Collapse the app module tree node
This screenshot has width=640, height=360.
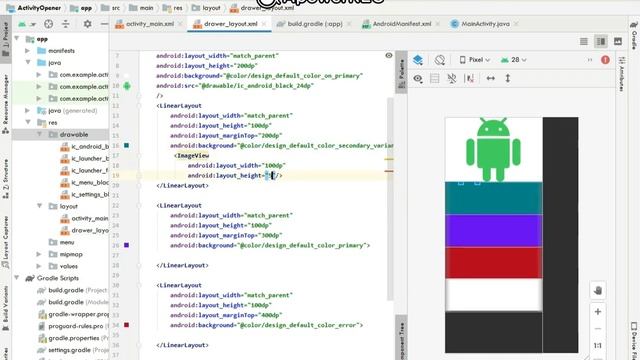coord(17,39)
